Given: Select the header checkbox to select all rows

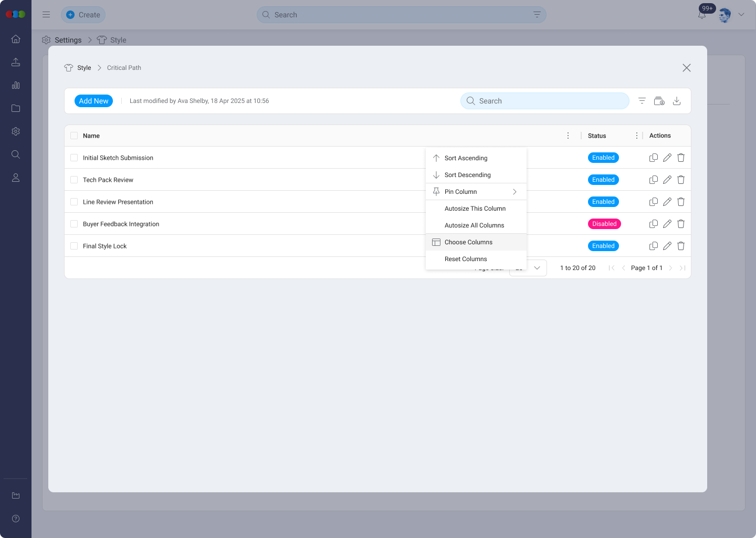Looking at the screenshot, I should tap(74, 136).
